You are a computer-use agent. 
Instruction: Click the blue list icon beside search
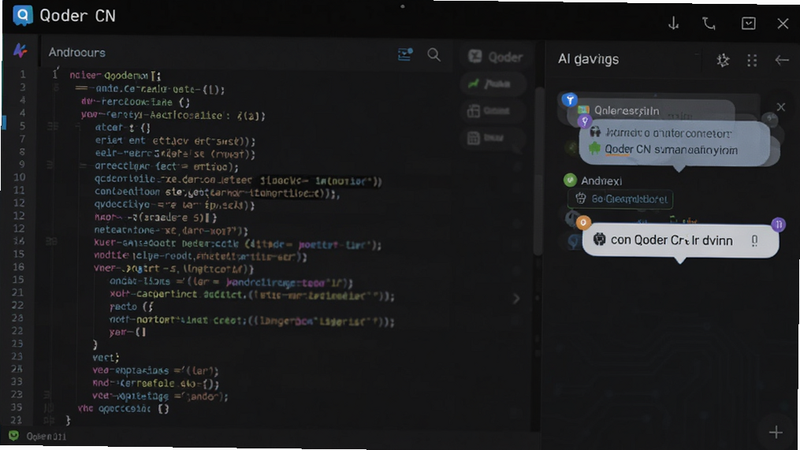(405, 54)
